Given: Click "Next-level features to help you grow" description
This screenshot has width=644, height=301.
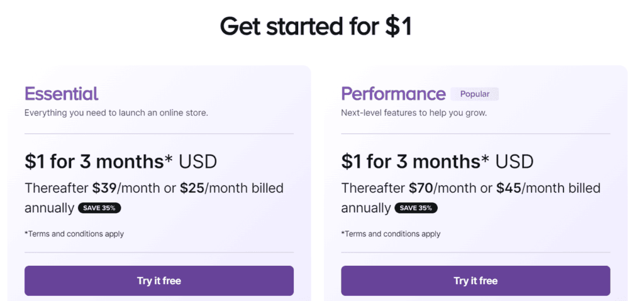Looking at the screenshot, I should pos(414,113).
